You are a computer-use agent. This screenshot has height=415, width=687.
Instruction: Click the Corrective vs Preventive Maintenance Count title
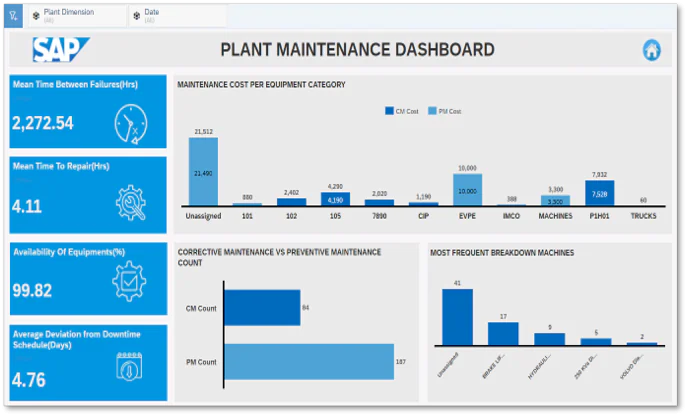coord(279,257)
